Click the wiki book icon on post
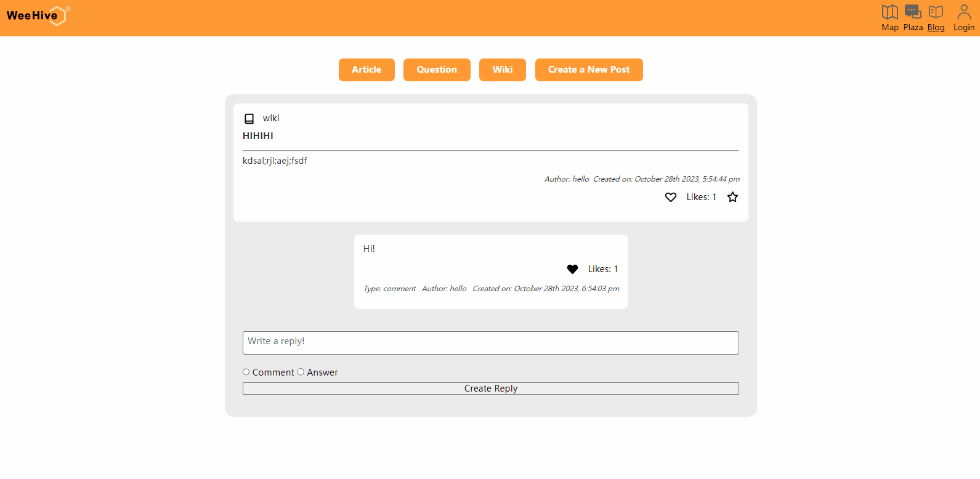 pyautogui.click(x=249, y=119)
